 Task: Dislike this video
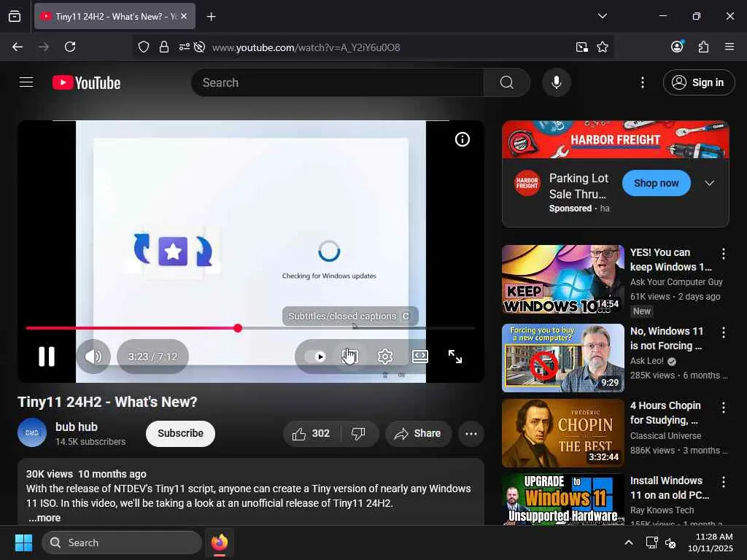tap(358, 433)
